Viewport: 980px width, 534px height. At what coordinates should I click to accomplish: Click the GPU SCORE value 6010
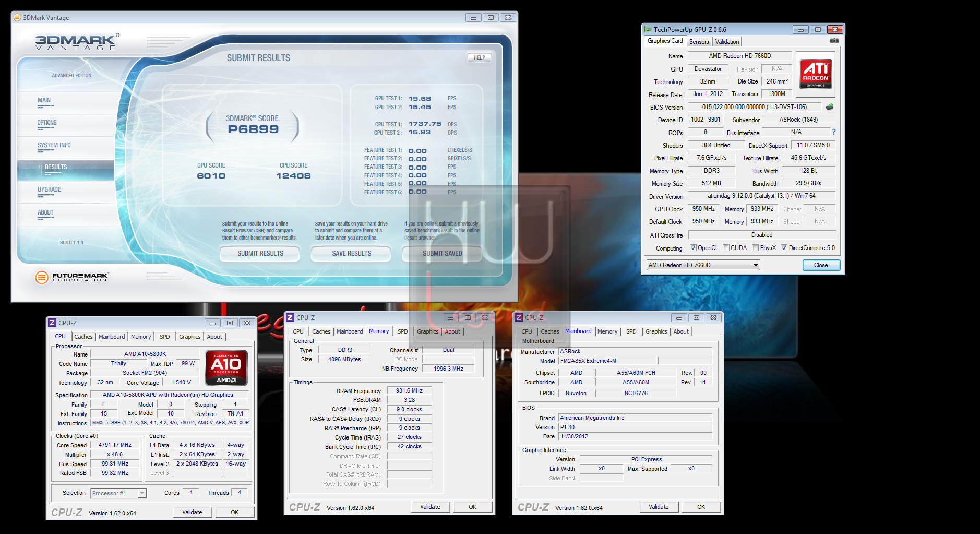coord(211,176)
